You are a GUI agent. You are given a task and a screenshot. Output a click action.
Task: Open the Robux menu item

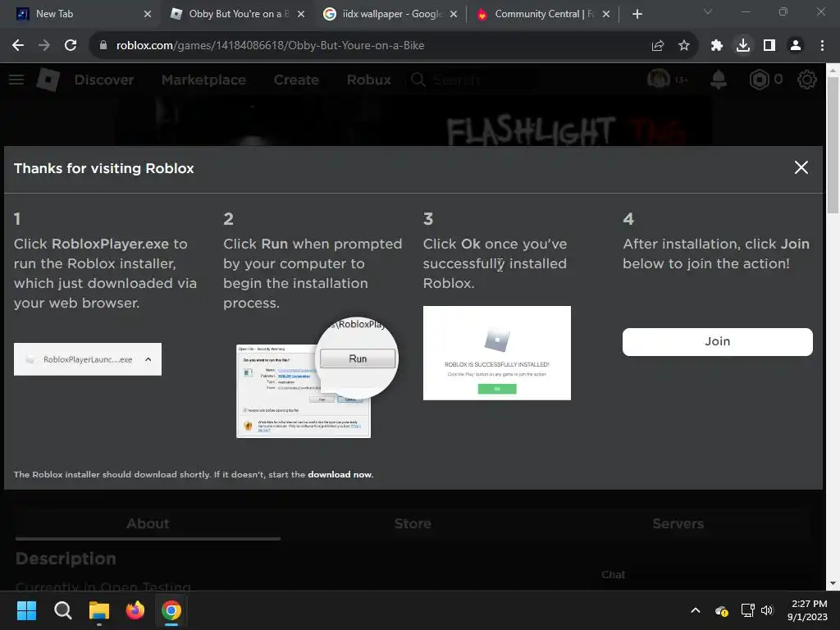[368, 80]
